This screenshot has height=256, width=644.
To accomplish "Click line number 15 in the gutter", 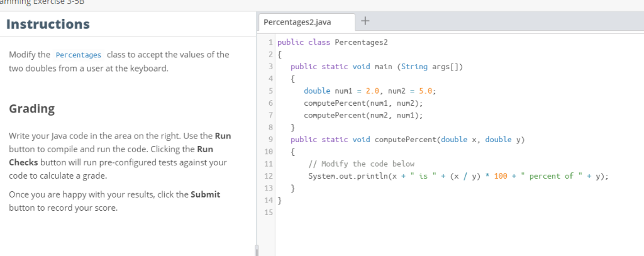I will click(x=269, y=213).
